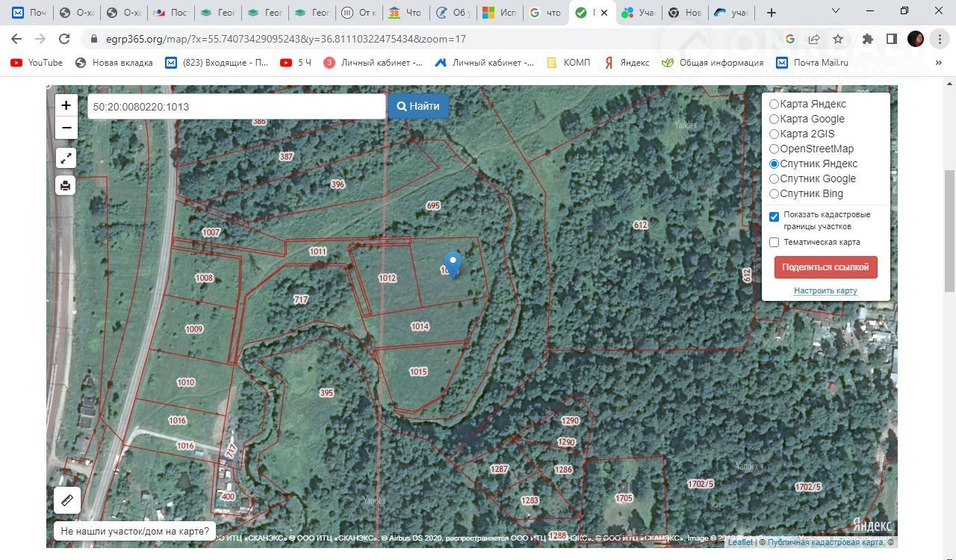Select Спутник Google map layer
Screen dimensions: 956x560
(x=774, y=179)
